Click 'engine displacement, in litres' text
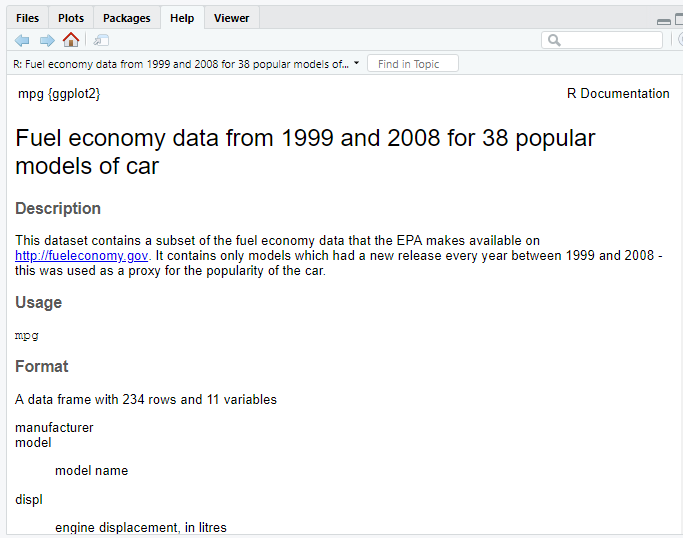 (x=141, y=528)
